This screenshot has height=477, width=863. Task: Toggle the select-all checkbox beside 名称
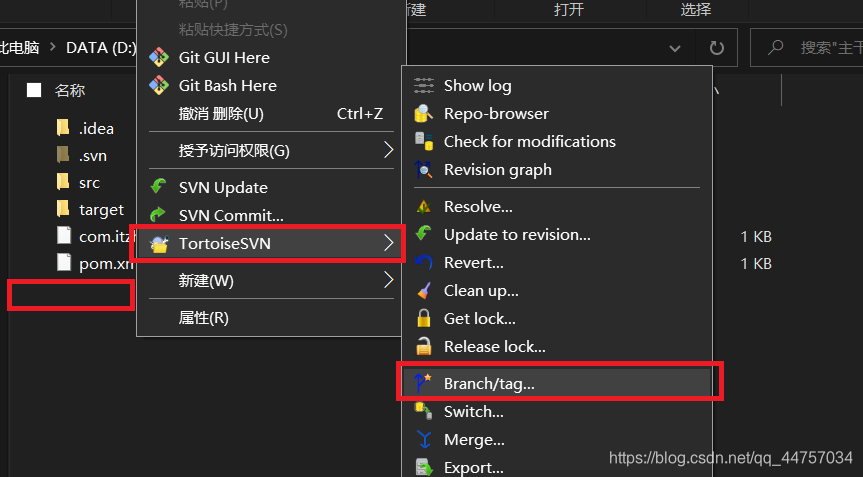pos(34,91)
